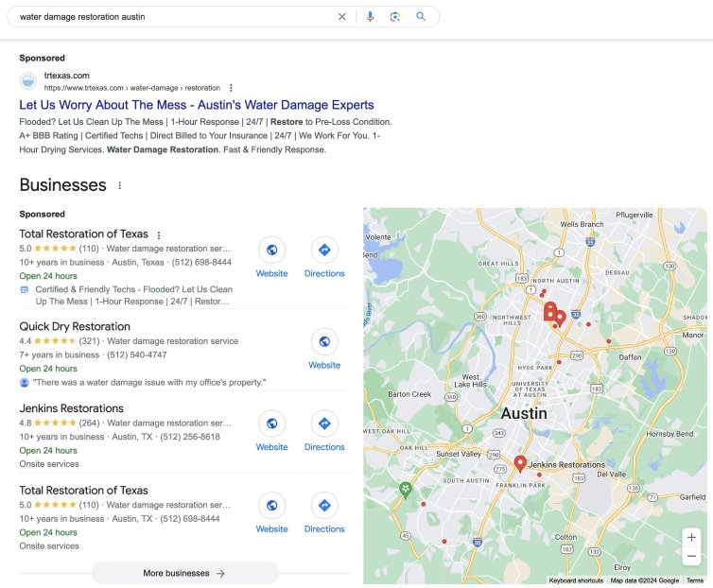Open the Austin's Water Damage Experts ad

[x=197, y=105]
